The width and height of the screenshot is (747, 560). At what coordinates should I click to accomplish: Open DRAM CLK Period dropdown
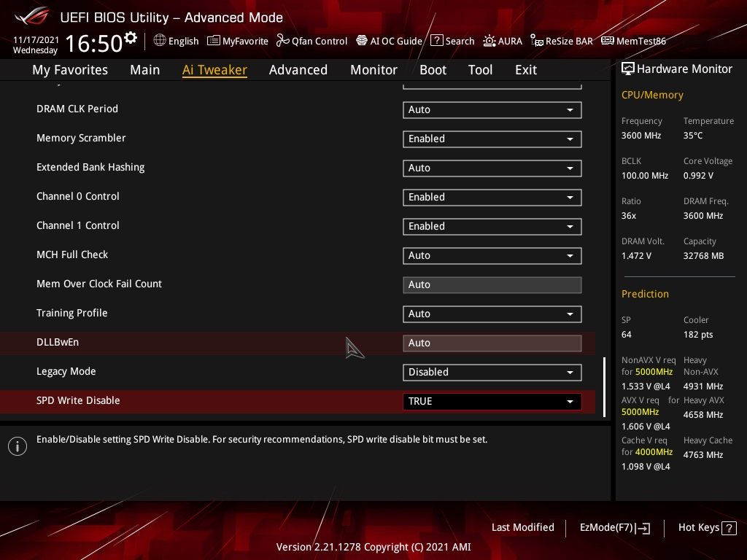click(492, 110)
